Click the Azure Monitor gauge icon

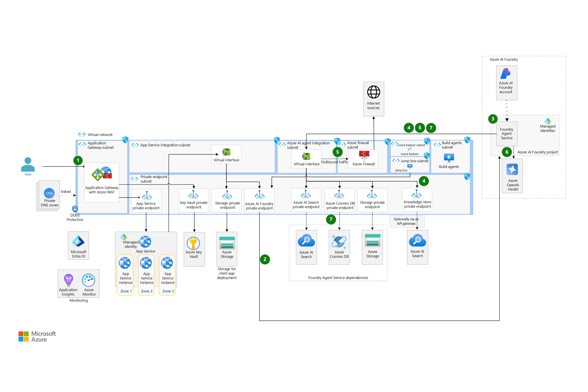coord(89,280)
